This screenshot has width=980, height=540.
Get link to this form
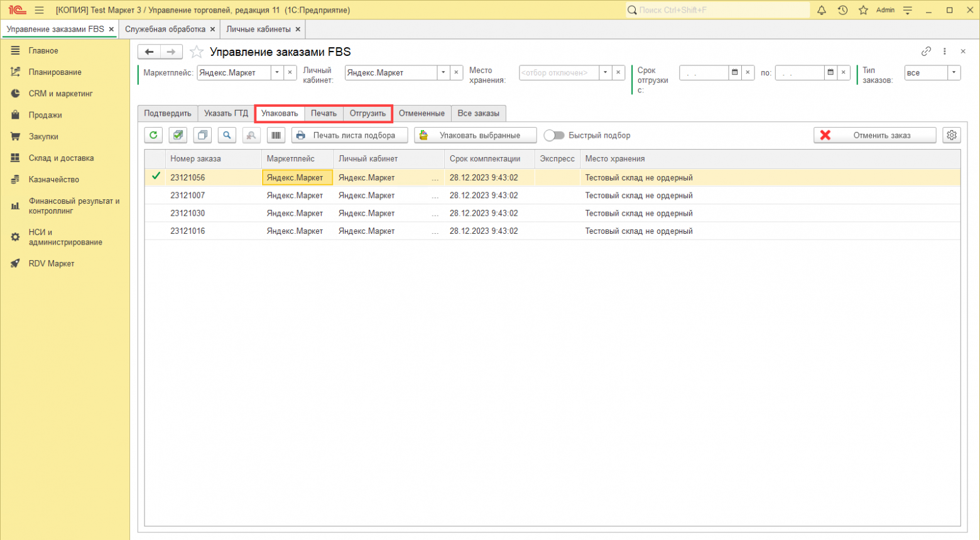click(x=926, y=52)
